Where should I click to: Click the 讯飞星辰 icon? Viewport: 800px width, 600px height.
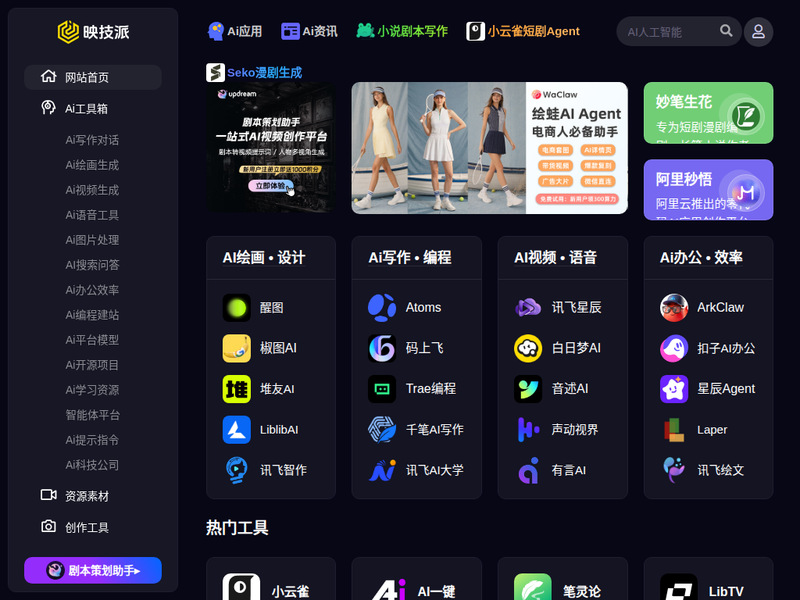click(528, 308)
